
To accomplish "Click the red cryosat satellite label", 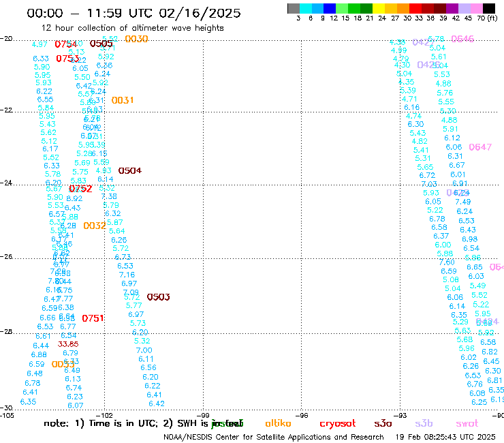I will [x=338, y=423].
